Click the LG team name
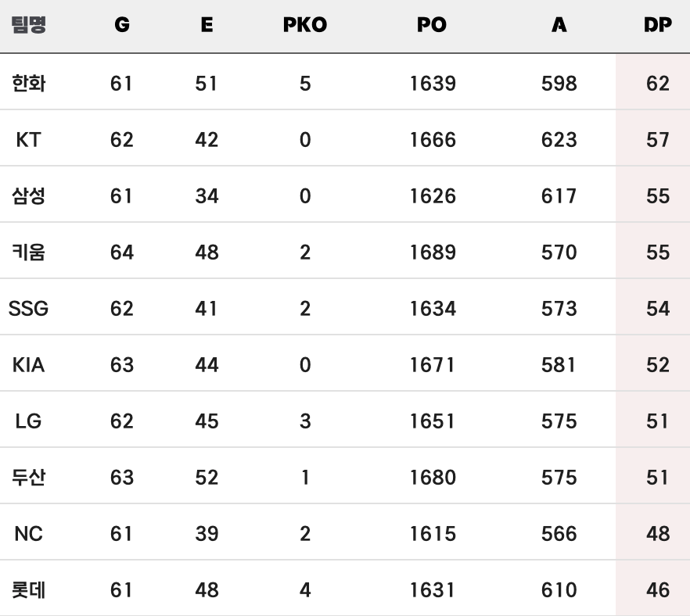This screenshot has width=690, height=616. click(29, 421)
